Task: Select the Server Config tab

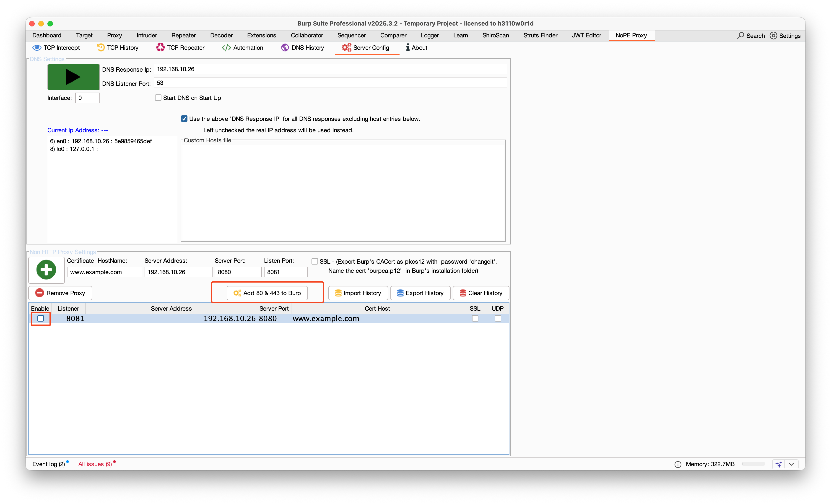Action: [366, 48]
